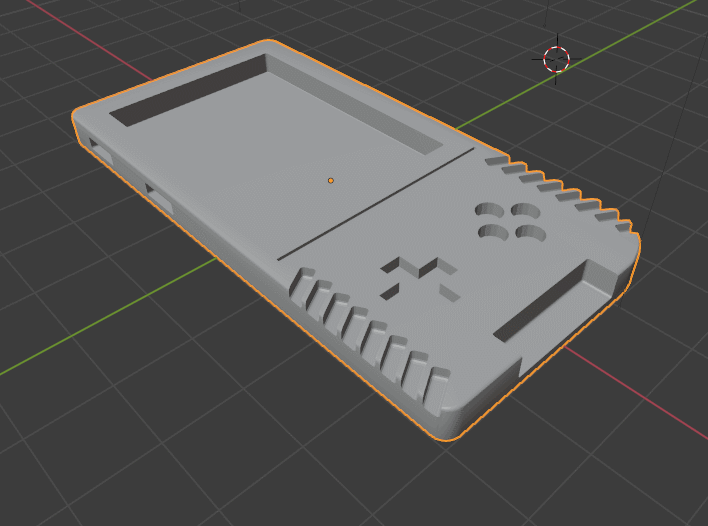Click the orange origin point on the model
The image size is (708, 526).
coord(331,181)
